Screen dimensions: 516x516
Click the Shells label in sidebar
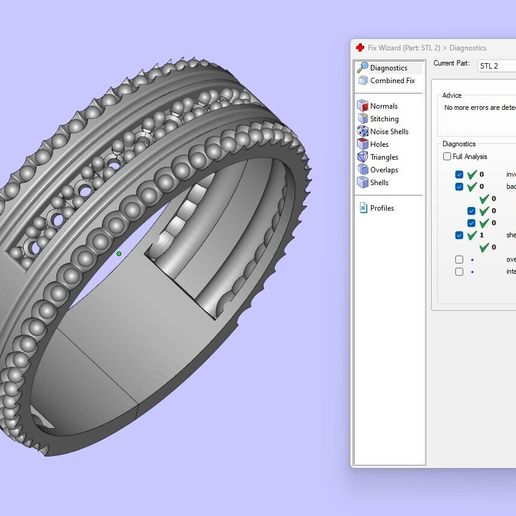[379, 182]
